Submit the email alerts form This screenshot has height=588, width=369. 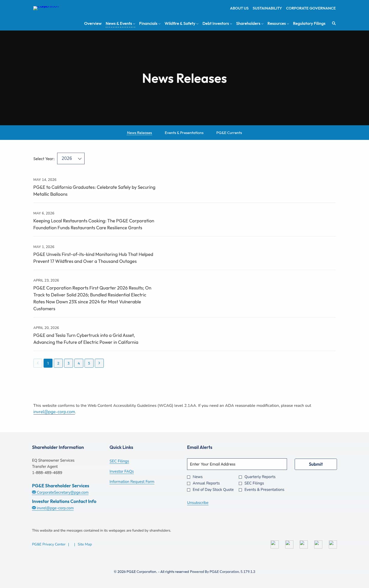[x=316, y=464]
